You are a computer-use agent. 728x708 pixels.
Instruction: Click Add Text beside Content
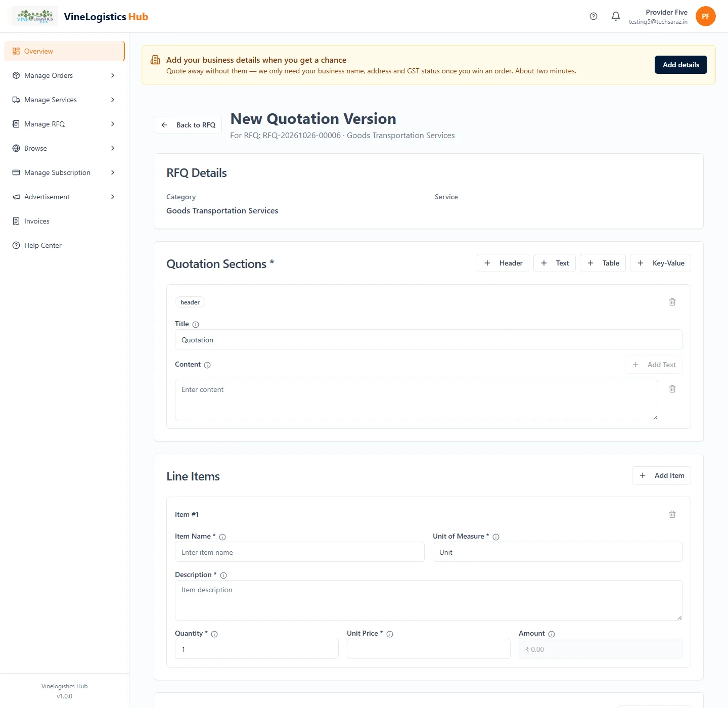coord(654,365)
